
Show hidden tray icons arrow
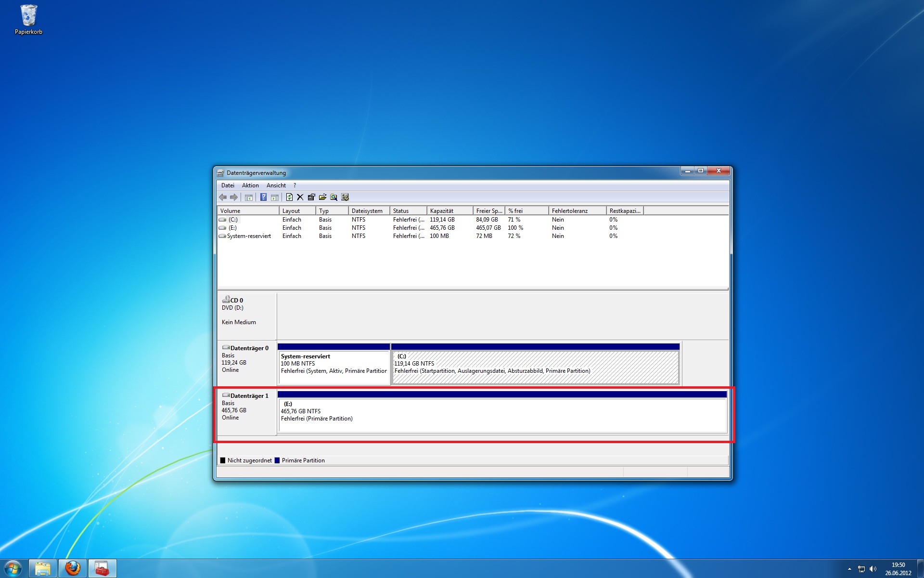(849, 569)
